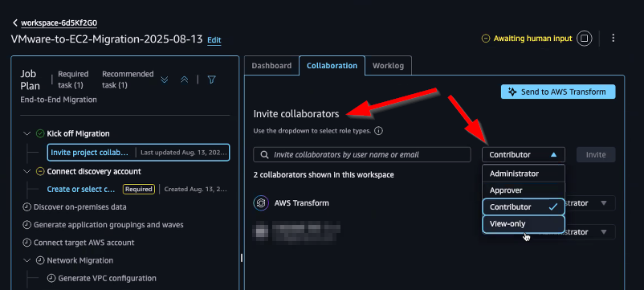Screen dimensions: 644x290
Task: Stop the job with the square icon
Action: tap(585, 39)
